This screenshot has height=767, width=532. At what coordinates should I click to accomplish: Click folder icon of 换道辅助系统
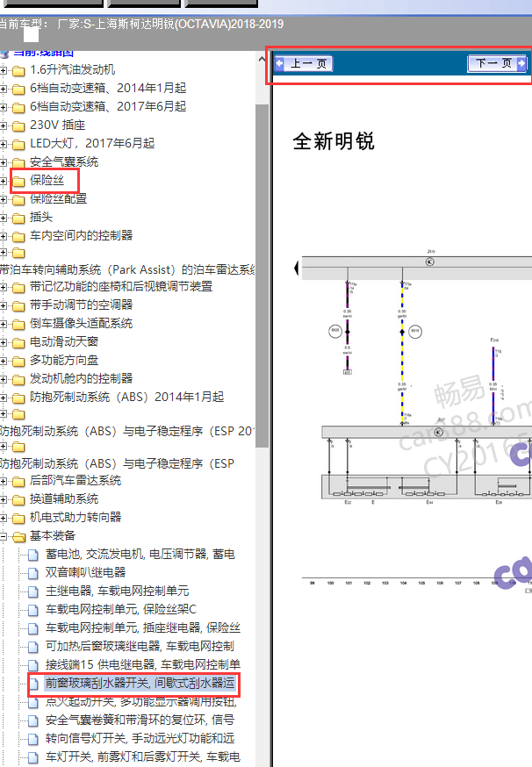18,500
